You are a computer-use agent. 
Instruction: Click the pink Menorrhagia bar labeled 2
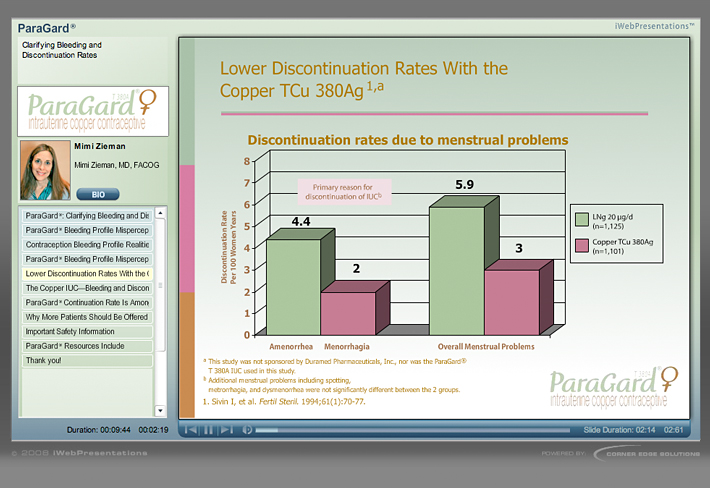(x=348, y=313)
